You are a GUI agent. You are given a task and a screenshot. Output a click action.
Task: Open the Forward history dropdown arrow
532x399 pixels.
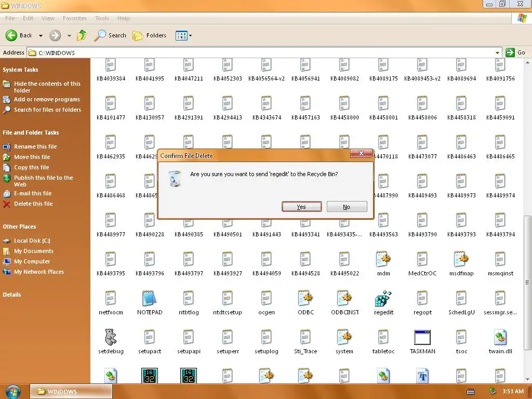[69, 36]
